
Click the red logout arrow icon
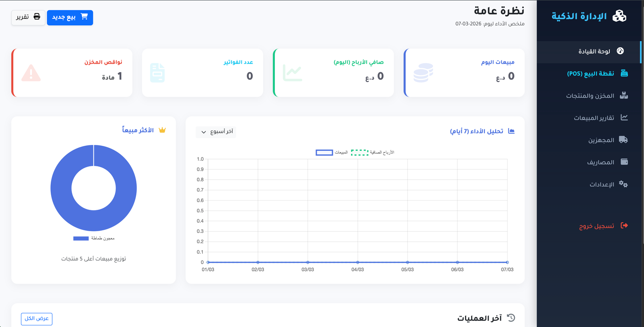(x=624, y=226)
